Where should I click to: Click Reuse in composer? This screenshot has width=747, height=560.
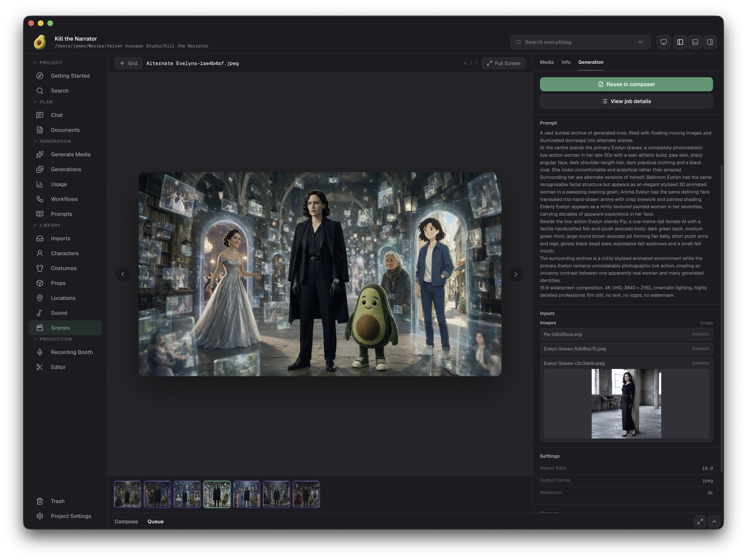coord(626,84)
